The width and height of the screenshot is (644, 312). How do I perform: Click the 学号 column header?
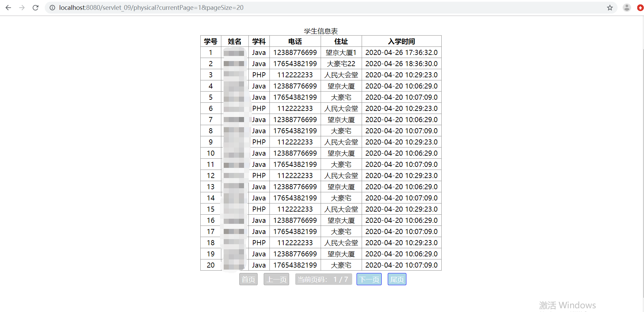click(x=211, y=41)
